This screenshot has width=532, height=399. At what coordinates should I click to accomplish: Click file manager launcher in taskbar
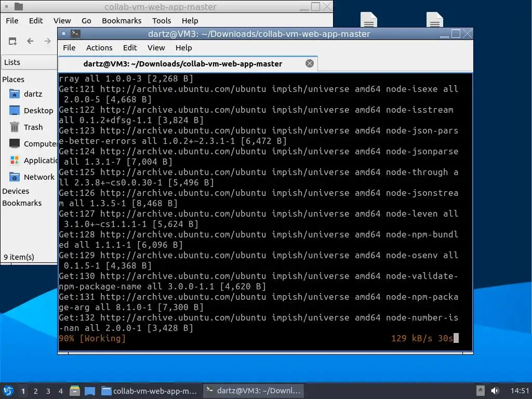coord(75,391)
